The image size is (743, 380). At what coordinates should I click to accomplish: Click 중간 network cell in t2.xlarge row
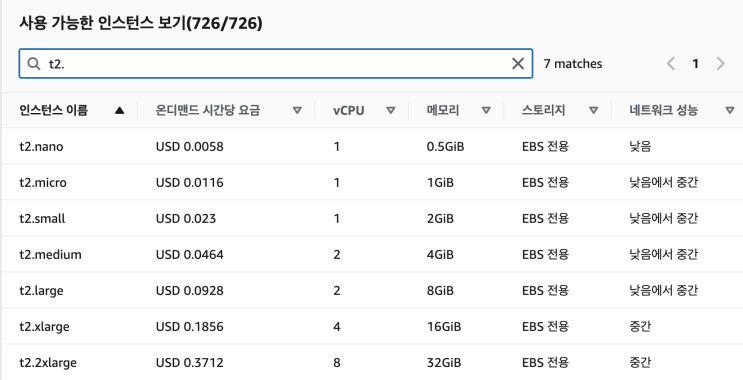640,326
